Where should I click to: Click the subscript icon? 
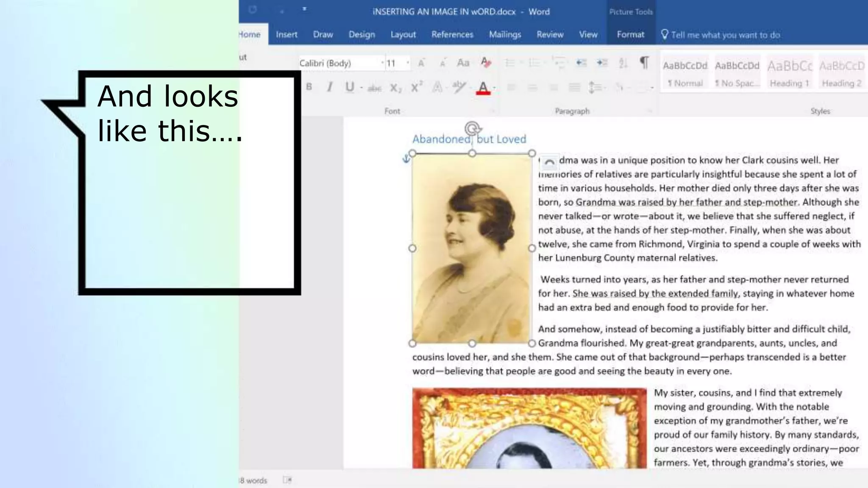[x=395, y=88]
